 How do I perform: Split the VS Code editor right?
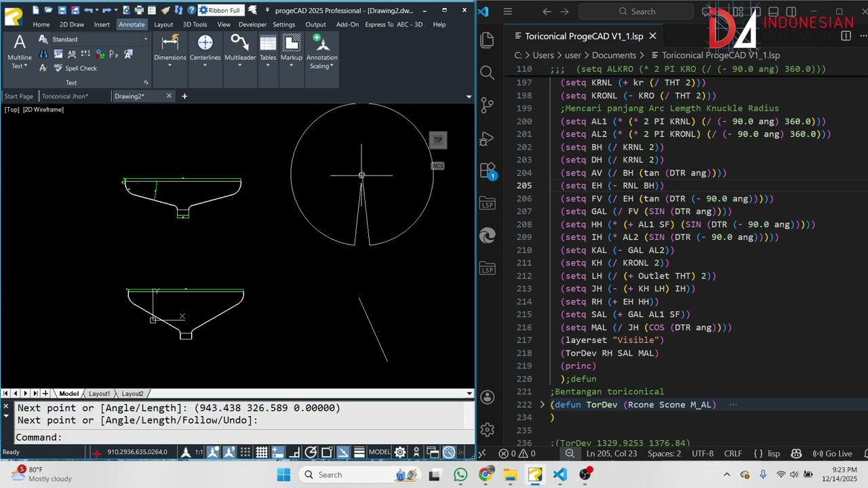[846, 36]
